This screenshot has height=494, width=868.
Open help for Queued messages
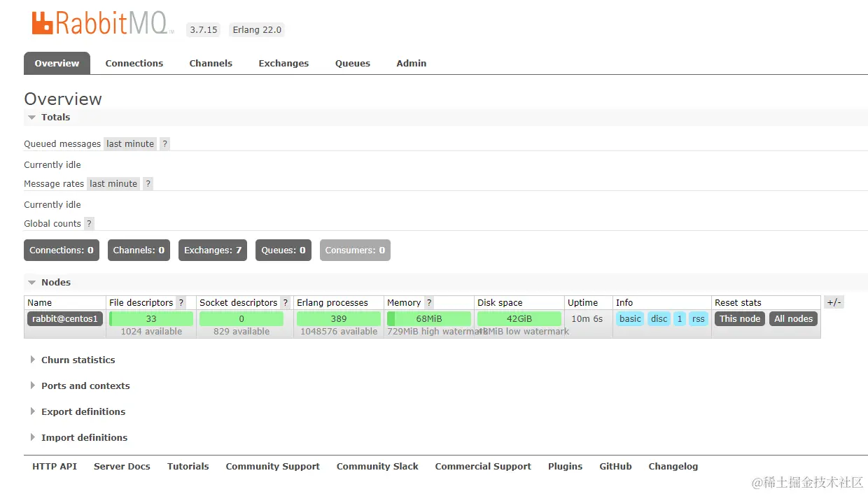point(164,144)
